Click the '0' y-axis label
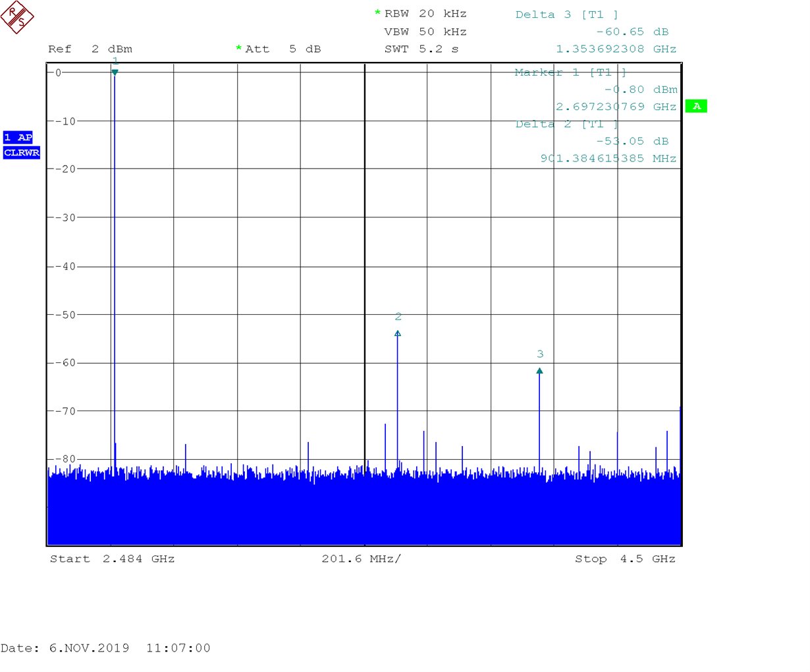Image resolution: width=810 pixels, height=672 pixels. pos(58,73)
